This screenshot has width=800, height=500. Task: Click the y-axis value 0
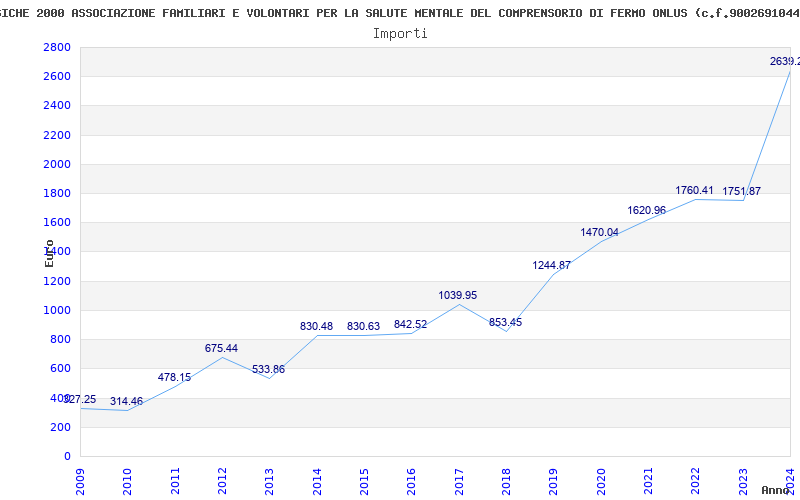click(67, 456)
